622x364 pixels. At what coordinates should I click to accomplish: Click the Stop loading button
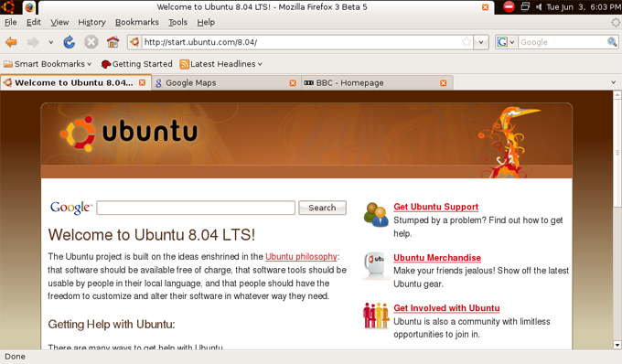click(91, 42)
